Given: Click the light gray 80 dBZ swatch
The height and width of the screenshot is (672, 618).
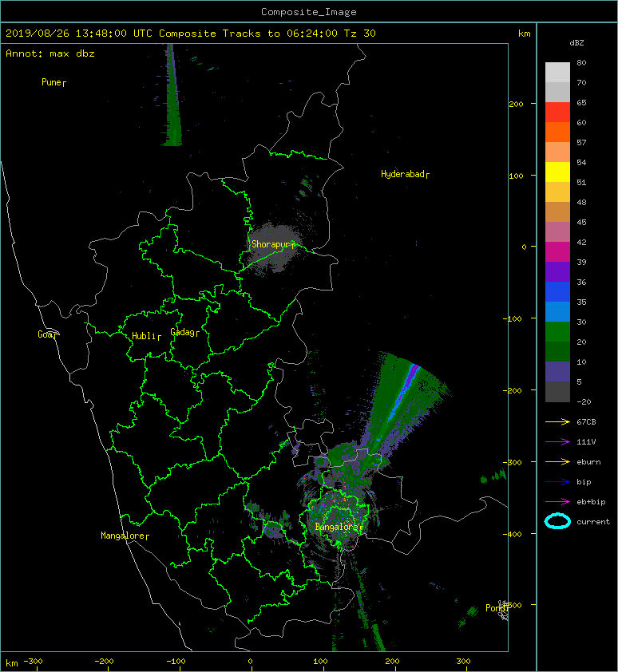Looking at the screenshot, I should click(x=557, y=72).
